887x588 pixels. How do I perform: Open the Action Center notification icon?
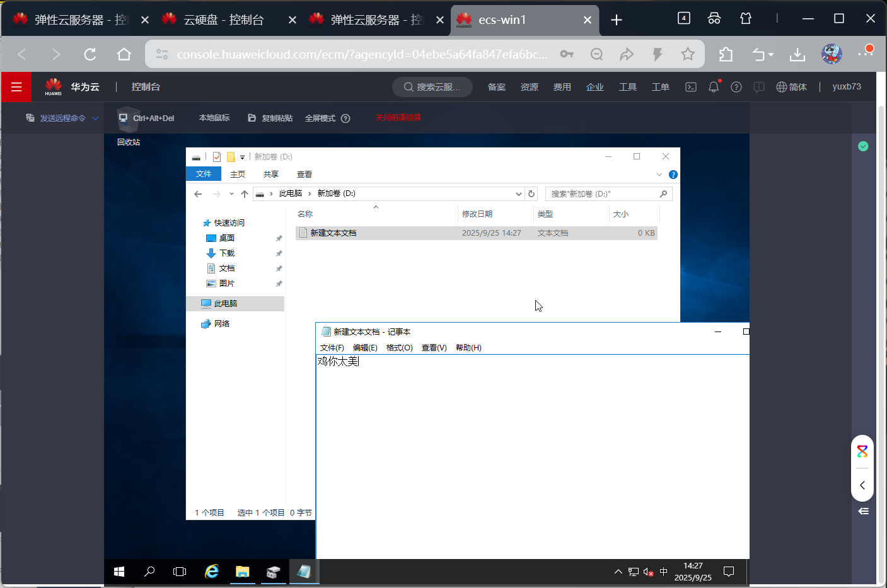(729, 572)
